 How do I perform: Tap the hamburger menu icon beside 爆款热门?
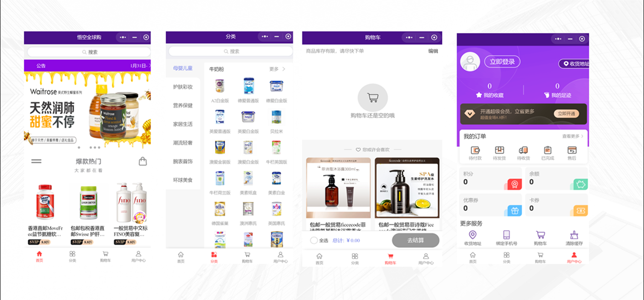tap(36, 162)
